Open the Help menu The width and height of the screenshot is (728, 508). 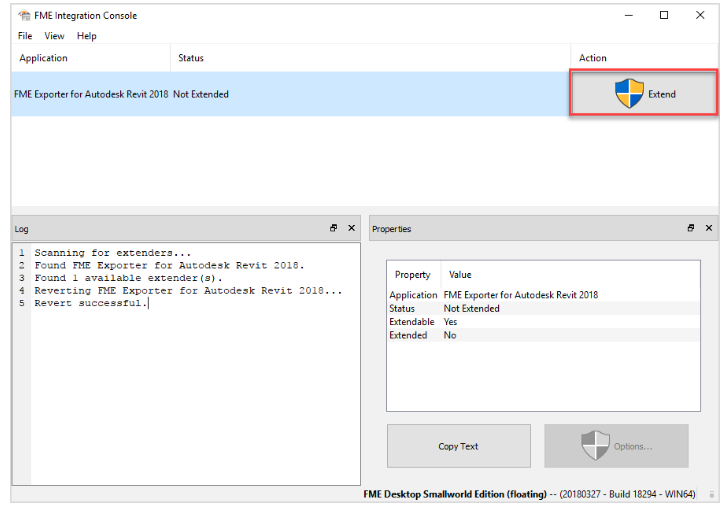(87, 36)
